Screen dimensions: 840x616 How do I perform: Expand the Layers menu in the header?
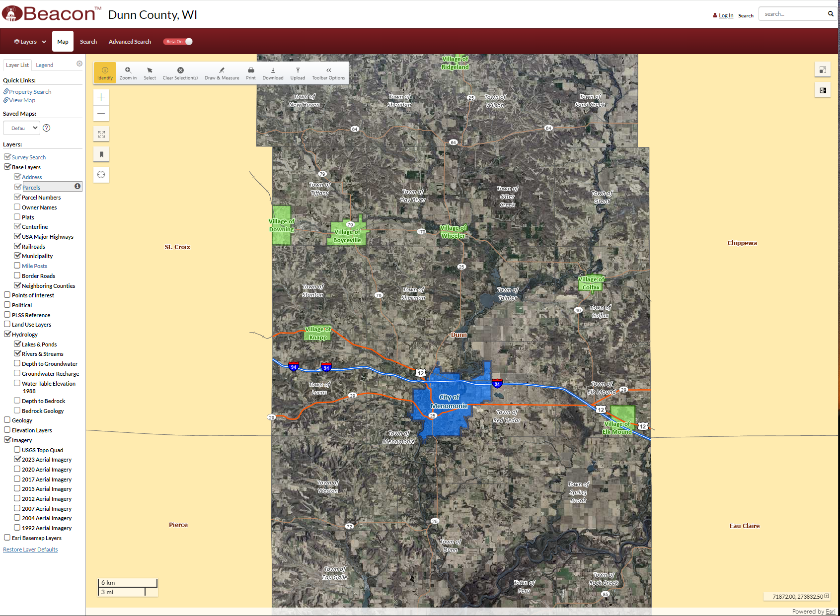pyautogui.click(x=28, y=41)
